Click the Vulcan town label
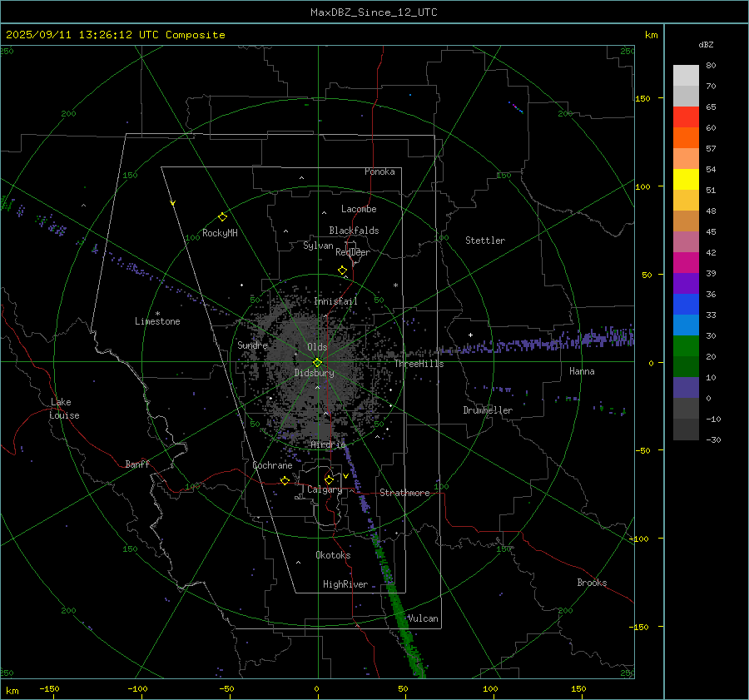This screenshot has width=749, height=700. tap(423, 618)
